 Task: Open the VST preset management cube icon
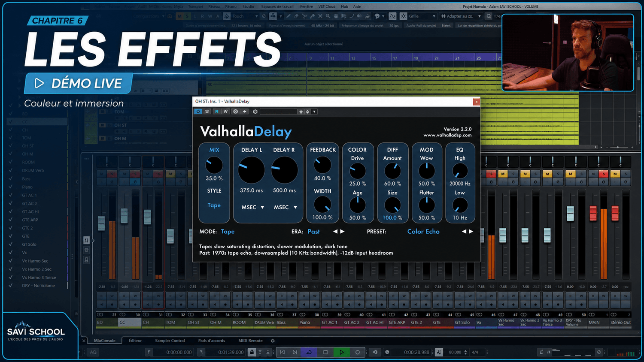tap(255, 112)
